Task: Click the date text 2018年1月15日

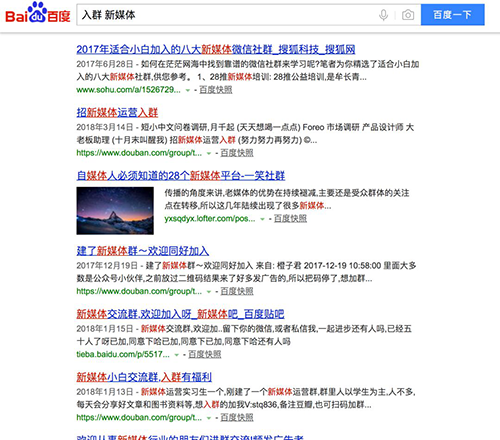Action: (x=105, y=329)
